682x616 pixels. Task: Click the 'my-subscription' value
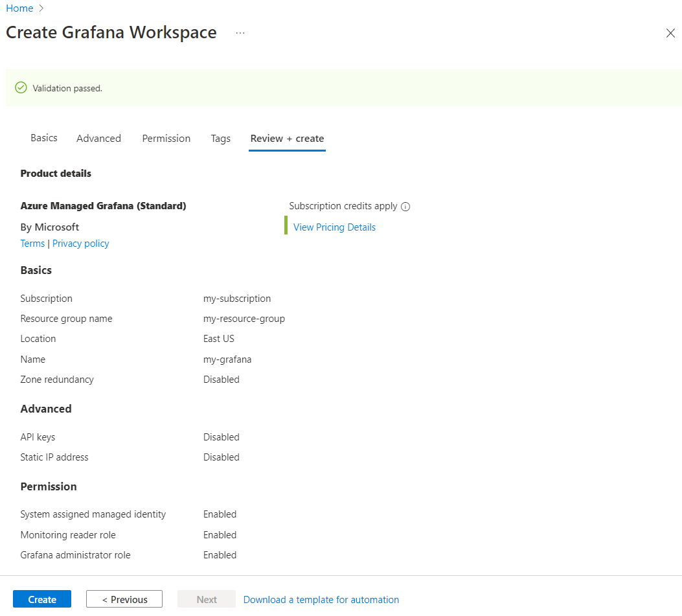tap(237, 299)
